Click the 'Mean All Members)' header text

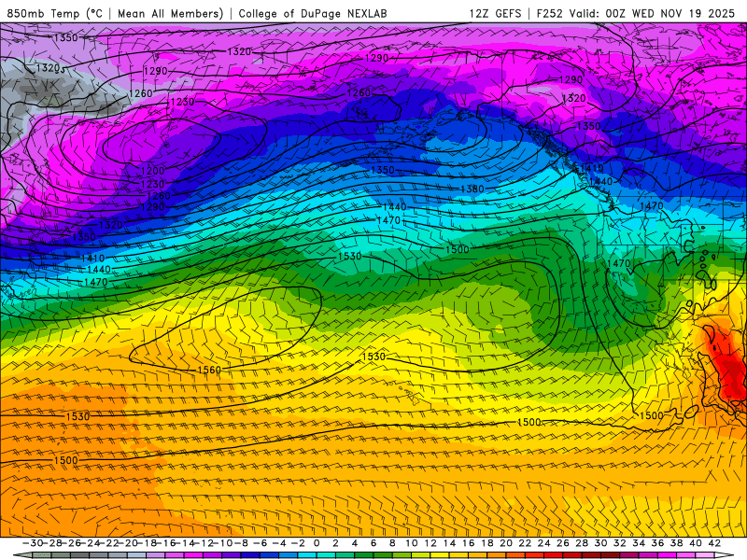tap(171, 13)
